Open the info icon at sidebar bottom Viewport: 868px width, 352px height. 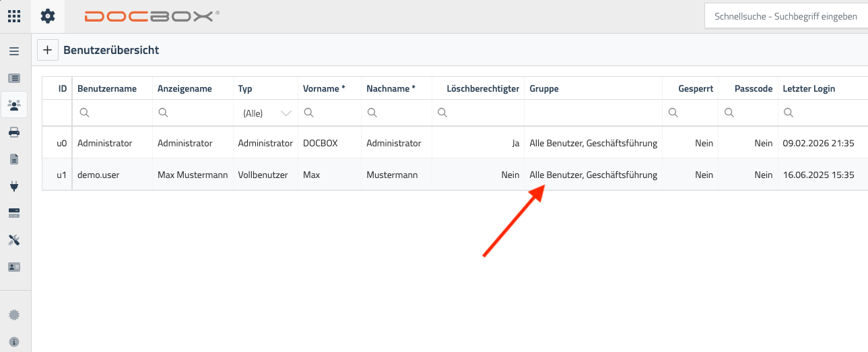coord(14,342)
